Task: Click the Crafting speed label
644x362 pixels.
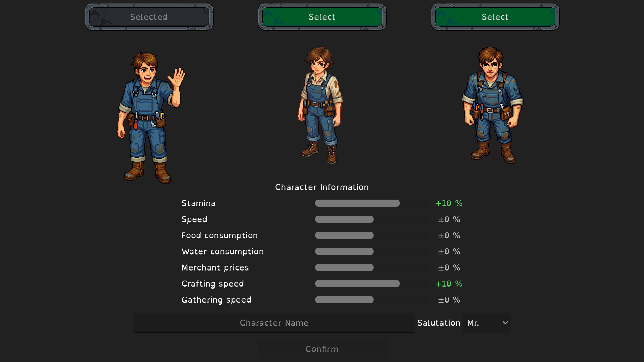Action: 213,284
